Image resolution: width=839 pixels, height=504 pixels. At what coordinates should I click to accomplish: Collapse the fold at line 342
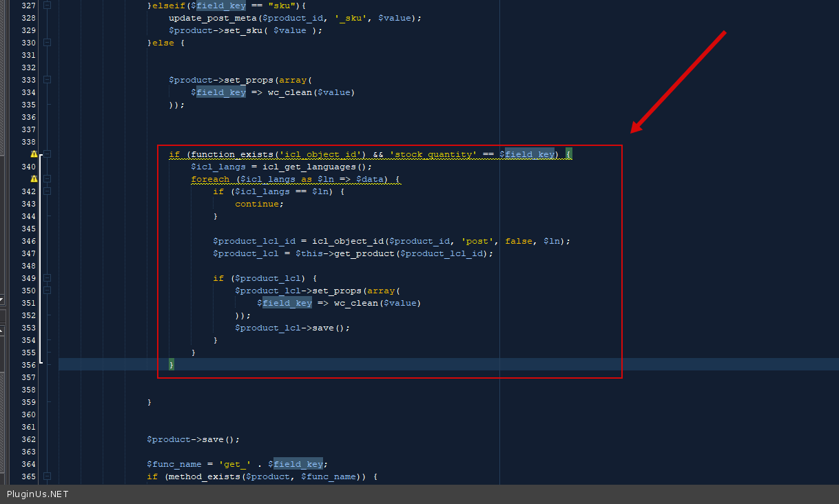48,191
